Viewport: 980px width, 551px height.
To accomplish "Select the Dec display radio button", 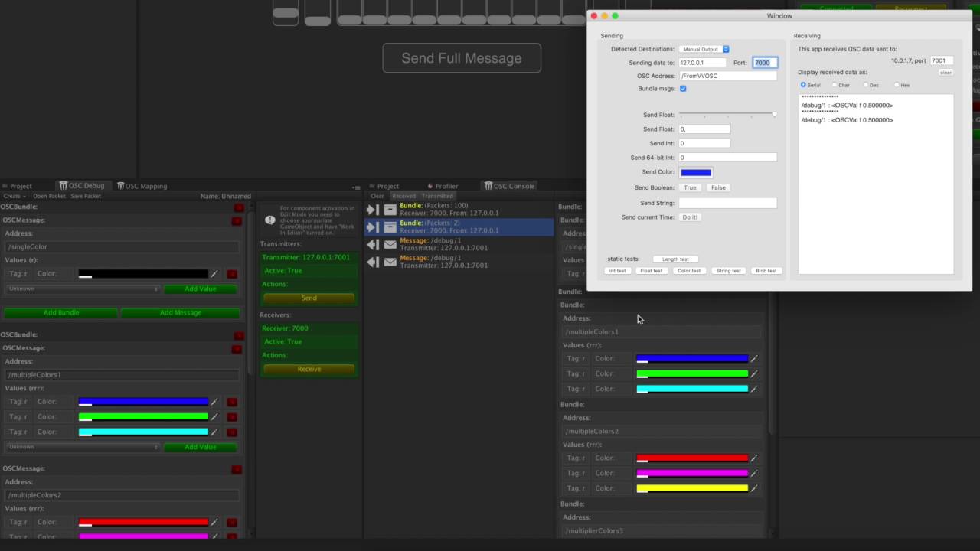I will point(865,85).
